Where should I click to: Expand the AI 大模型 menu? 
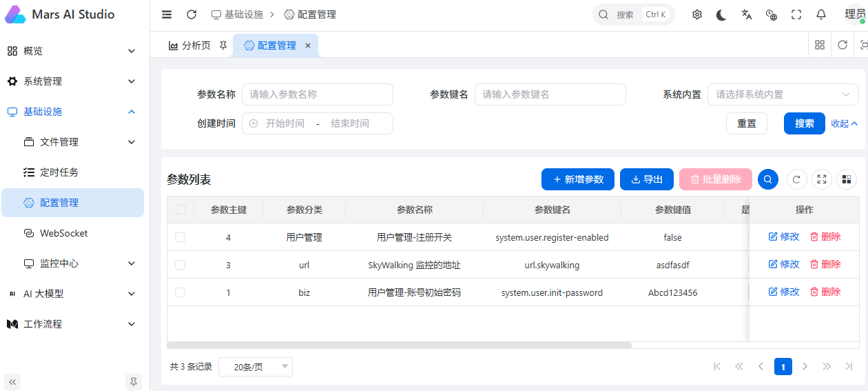click(x=72, y=294)
